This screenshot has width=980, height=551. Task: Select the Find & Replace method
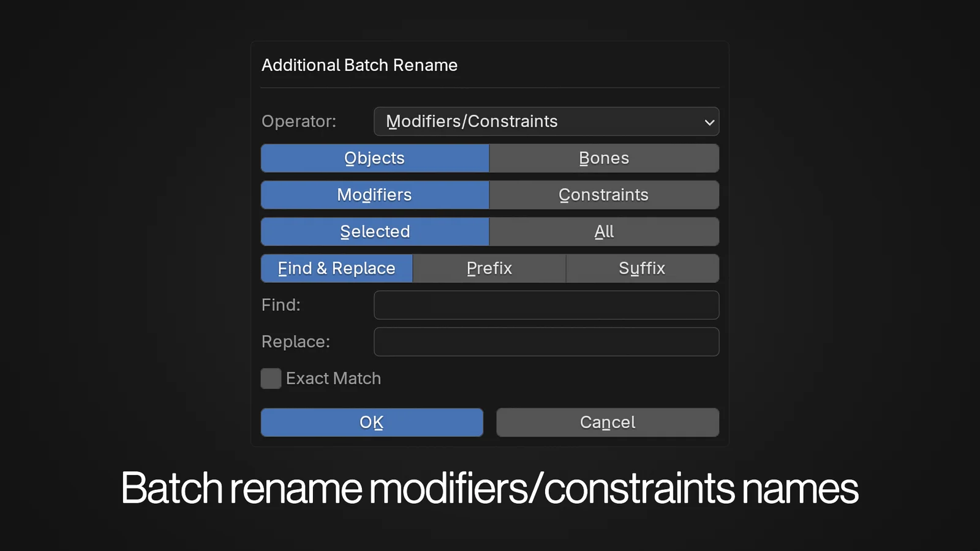tap(336, 268)
